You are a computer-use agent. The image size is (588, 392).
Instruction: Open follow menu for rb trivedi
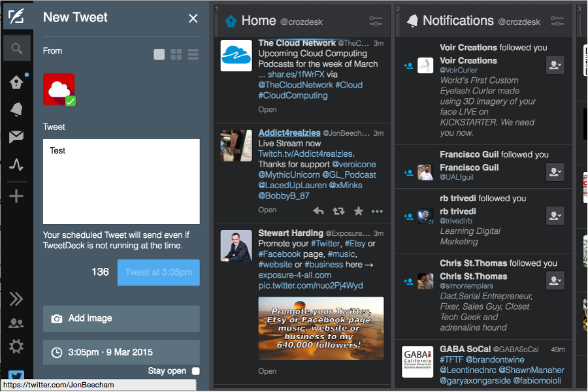click(x=555, y=216)
